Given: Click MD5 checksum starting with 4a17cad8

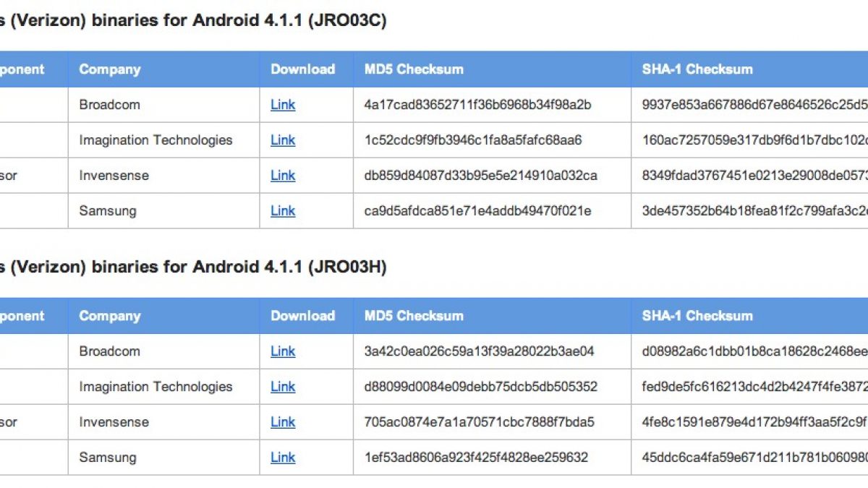Looking at the screenshot, I should [477, 105].
